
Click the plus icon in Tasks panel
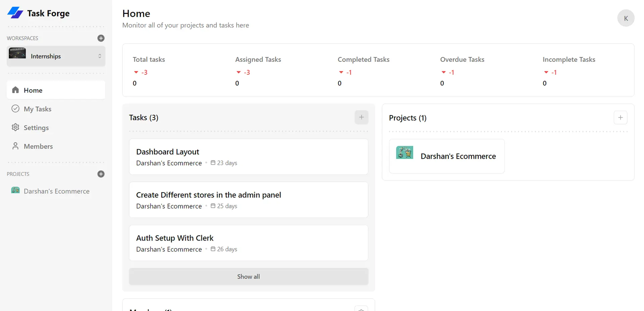point(362,117)
